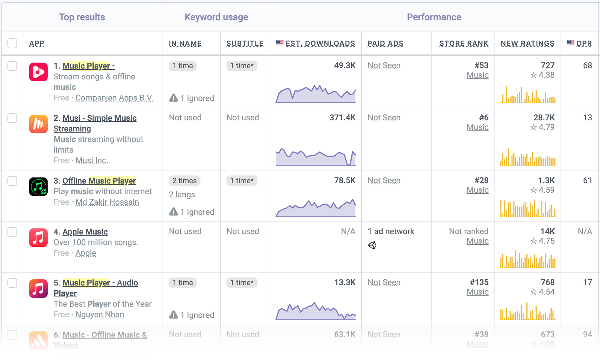Open the Apple Music app link
The height and width of the screenshot is (364, 600).
[x=85, y=232]
